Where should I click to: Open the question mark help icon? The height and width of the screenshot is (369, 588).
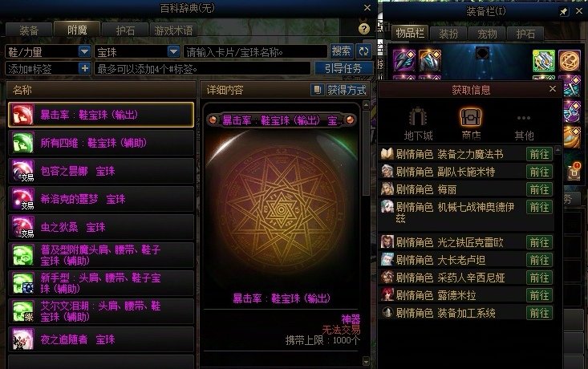coord(363,29)
